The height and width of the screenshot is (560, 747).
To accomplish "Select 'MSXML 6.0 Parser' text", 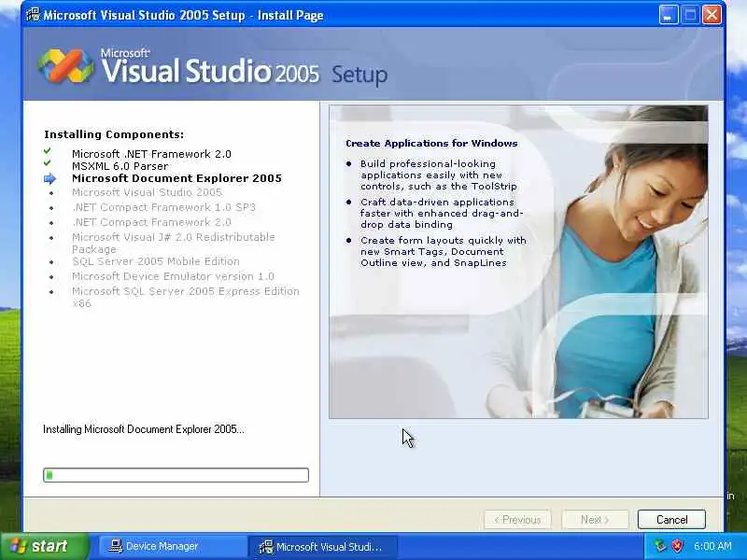I will [120, 166].
